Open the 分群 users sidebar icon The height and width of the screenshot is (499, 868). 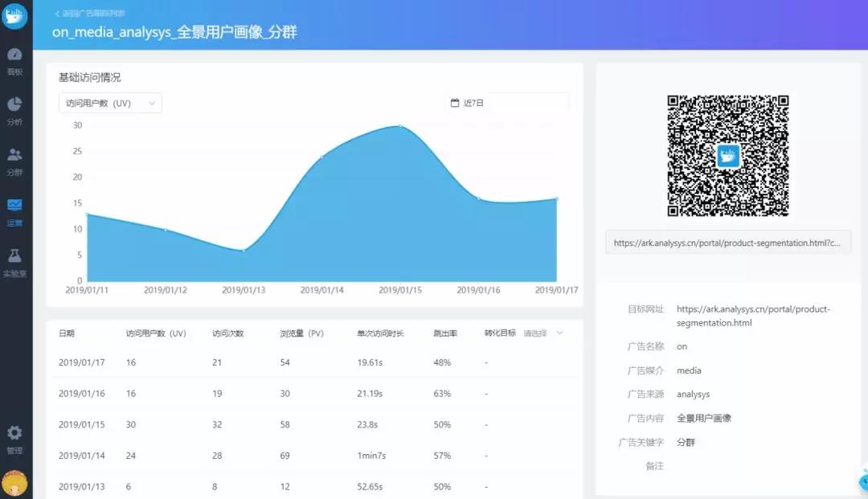(x=15, y=162)
